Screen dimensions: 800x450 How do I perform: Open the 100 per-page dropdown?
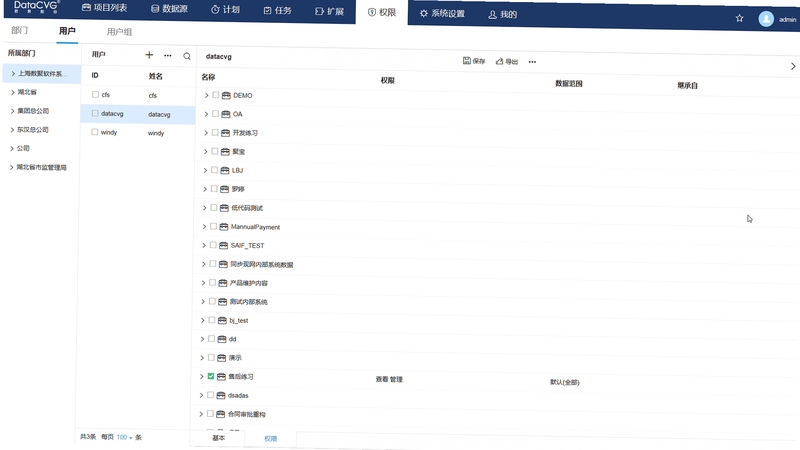point(124,437)
